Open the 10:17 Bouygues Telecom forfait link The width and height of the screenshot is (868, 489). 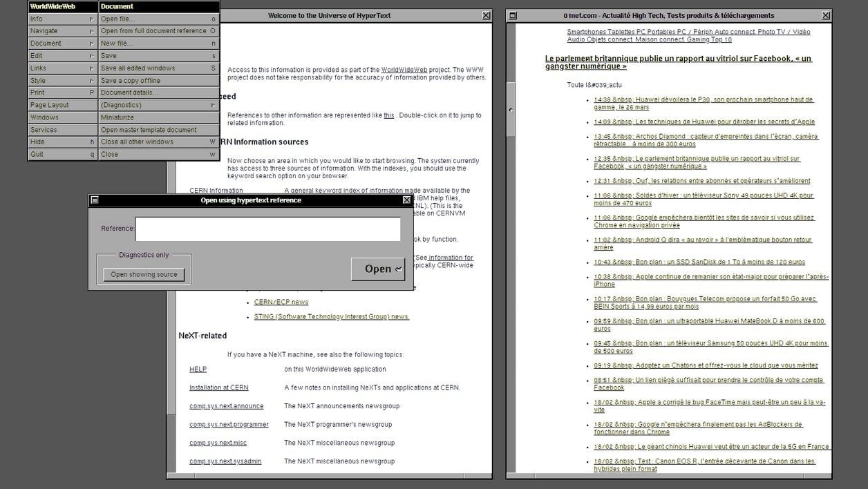706,303
